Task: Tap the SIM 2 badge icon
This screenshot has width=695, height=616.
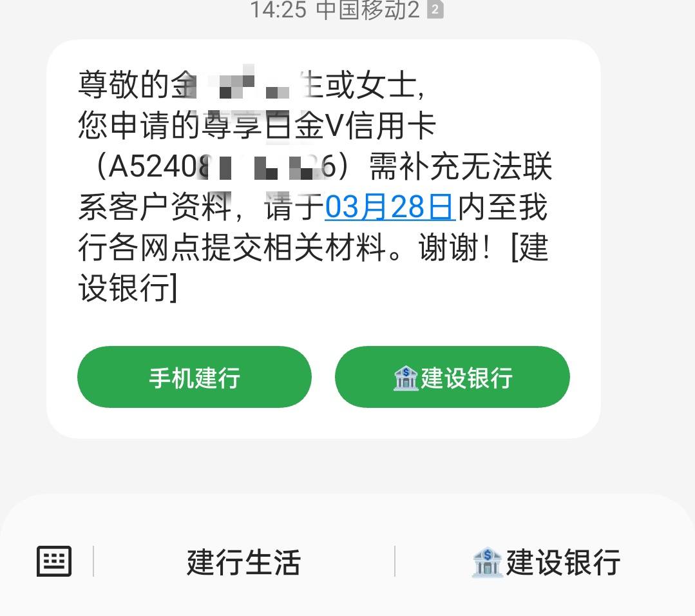Action: coord(435,10)
